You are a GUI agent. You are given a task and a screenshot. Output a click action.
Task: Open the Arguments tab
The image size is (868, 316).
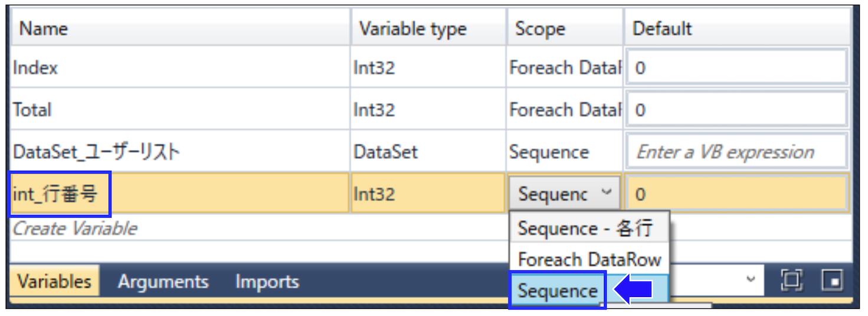pyautogui.click(x=163, y=282)
